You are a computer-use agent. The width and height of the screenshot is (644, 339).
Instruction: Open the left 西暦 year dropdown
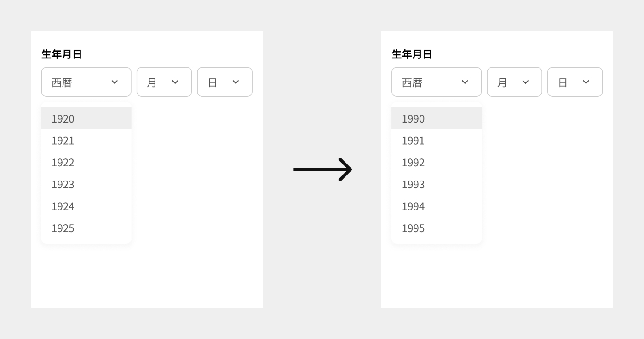tap(86, 82)
